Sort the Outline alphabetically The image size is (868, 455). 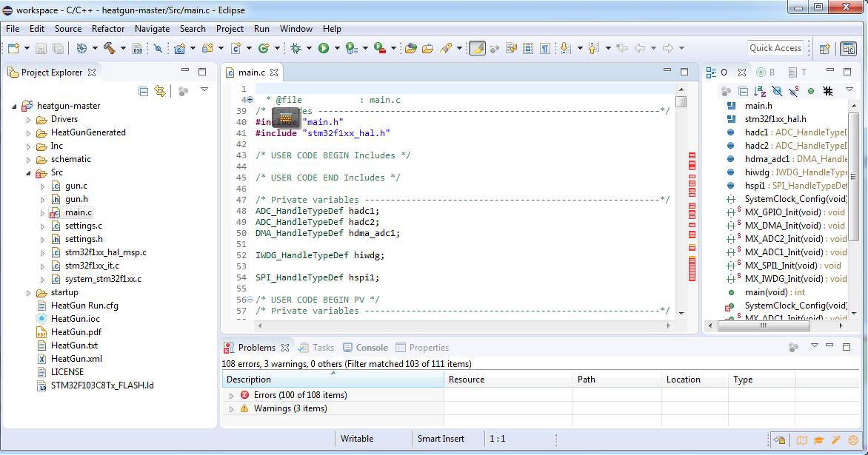(x=760, y=91)
